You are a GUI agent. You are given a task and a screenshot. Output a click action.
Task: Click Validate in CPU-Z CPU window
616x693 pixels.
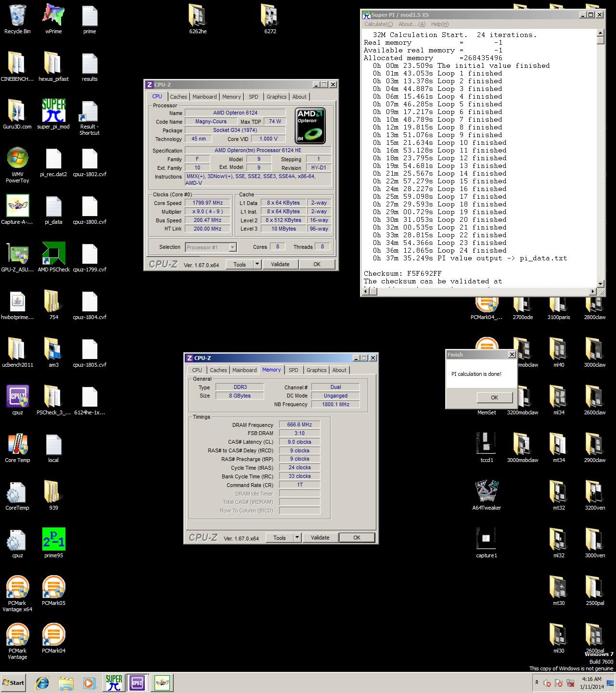280,264
